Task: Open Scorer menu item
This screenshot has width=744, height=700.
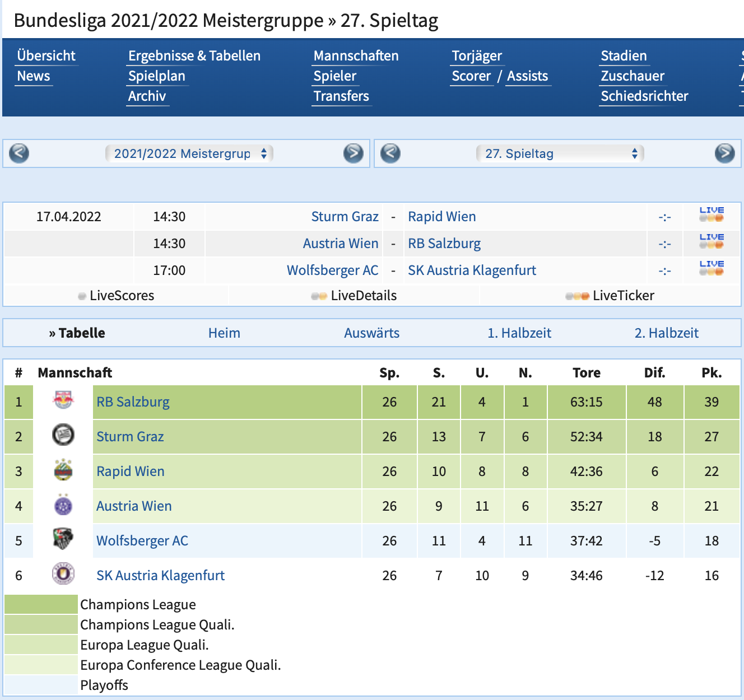Action: [x=471, y=76]
